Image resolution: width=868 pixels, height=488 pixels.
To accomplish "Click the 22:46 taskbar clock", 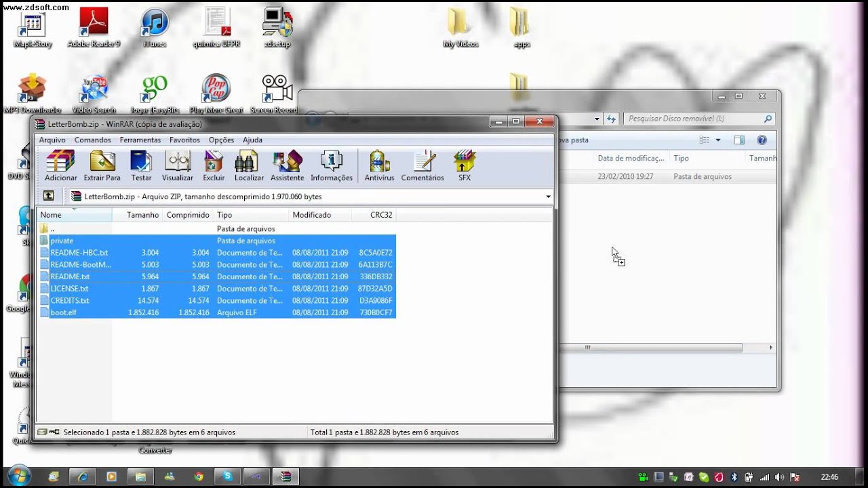I will click(829, 477).
